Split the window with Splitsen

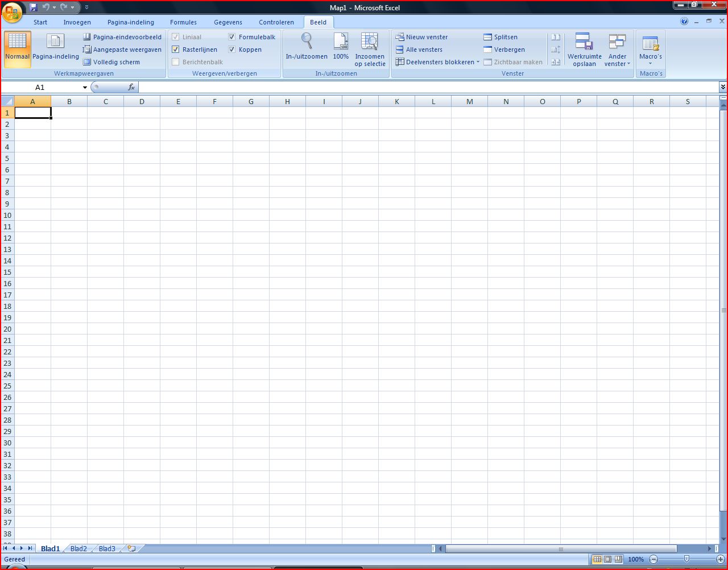tap(500, 37)
